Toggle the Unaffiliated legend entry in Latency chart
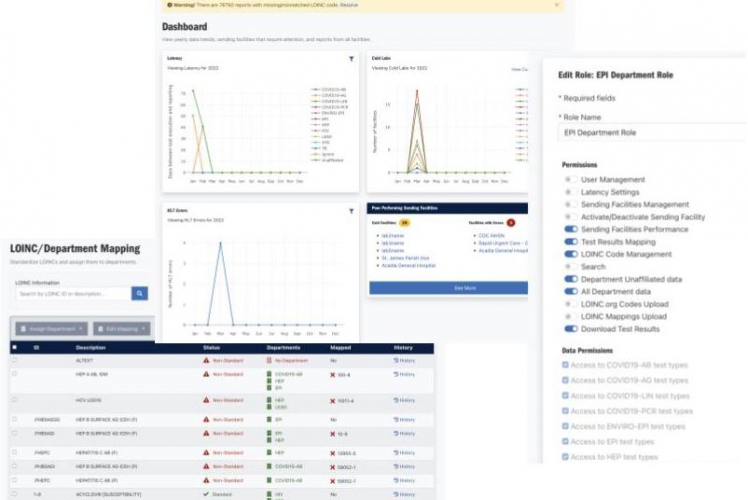This screenshot has width=748, height=500. pos(327,160)
